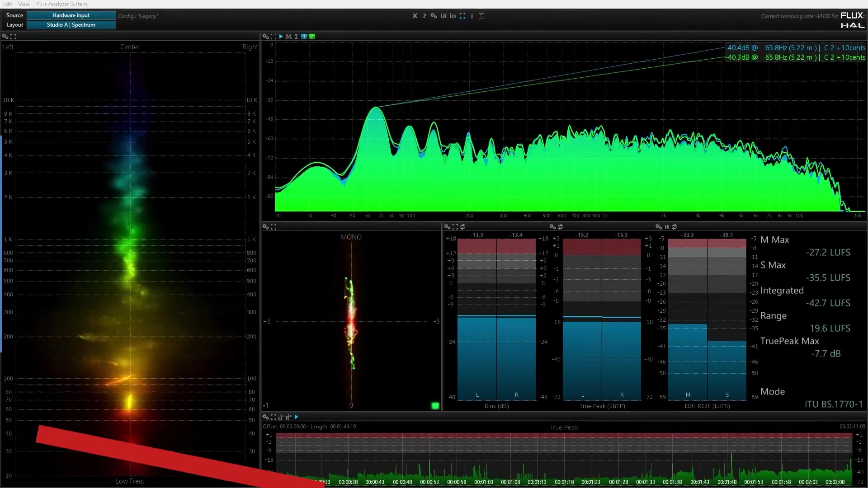Image resolution: width=868 pixels, height=488 pixels.
Task: Click the question mark help icon
Action: [424, 16]
